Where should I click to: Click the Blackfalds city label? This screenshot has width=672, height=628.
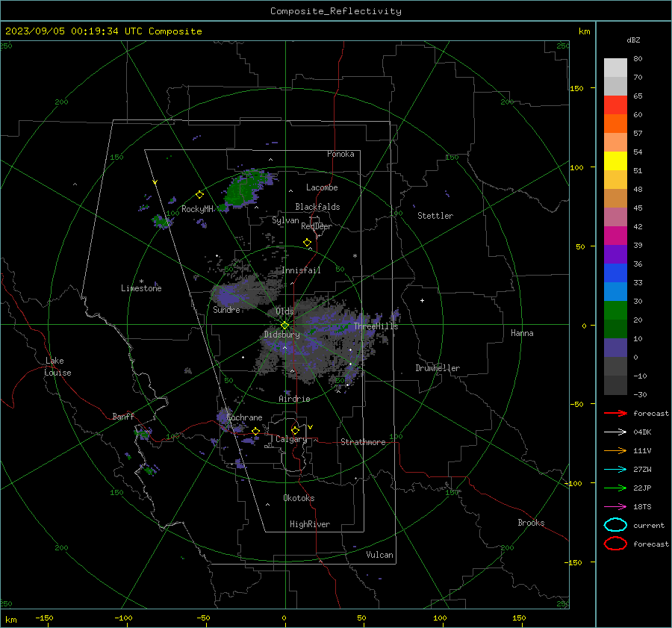(x=317, y=207)
